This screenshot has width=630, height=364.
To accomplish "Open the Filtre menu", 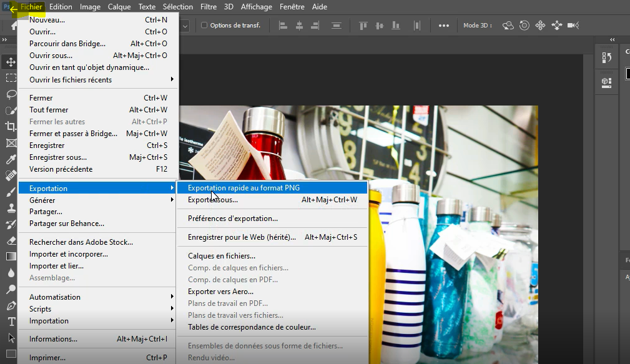I will (209, 7).
